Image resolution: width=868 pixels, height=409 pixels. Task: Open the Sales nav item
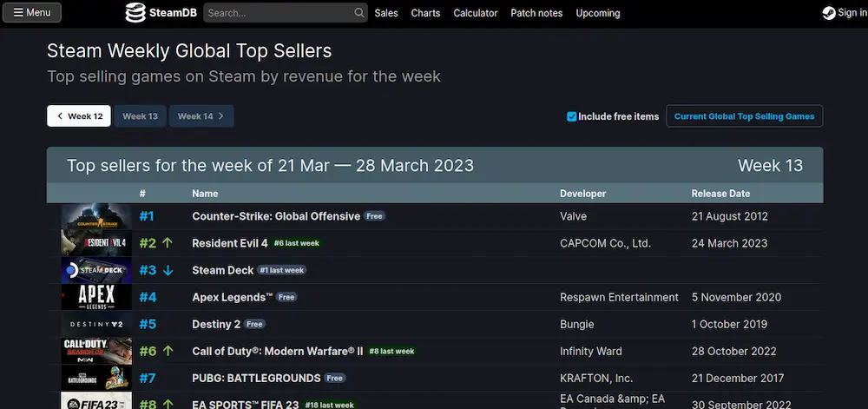[x=386, y=13]
